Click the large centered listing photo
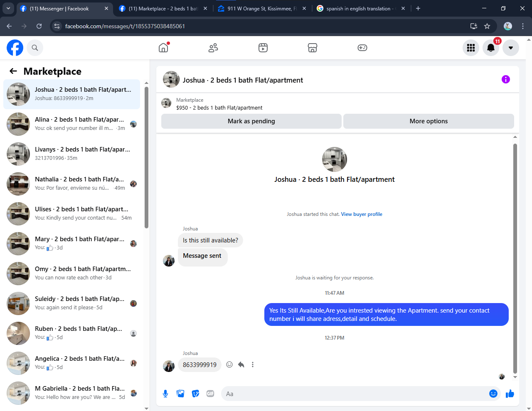This screenshot has width=532, height=411. point(335,159)
